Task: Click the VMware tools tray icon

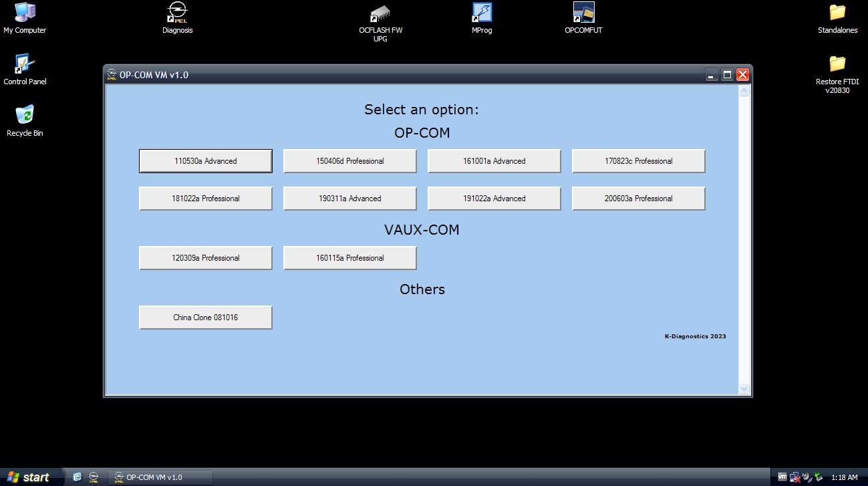Action: (782, 477)
